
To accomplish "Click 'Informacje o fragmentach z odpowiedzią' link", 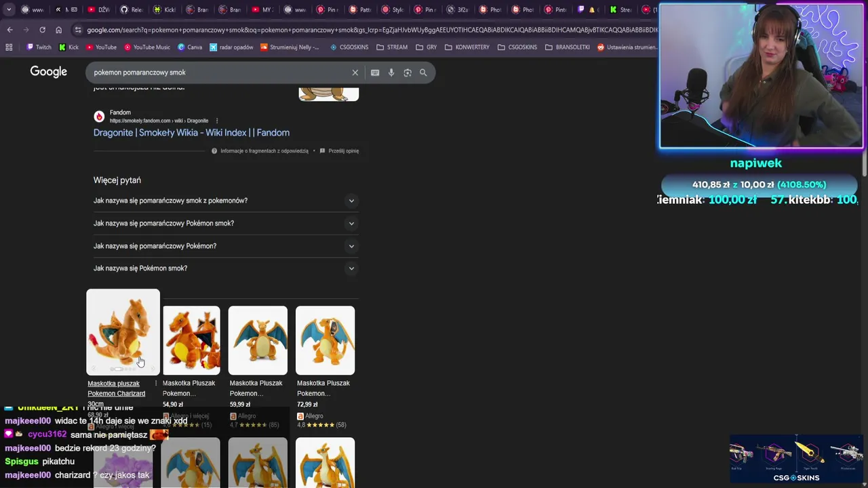I will 264,151.
